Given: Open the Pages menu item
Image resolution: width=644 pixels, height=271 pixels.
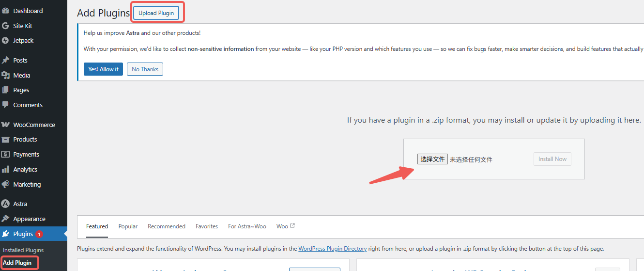Looking at the screenshot, I should coord(21,90).
